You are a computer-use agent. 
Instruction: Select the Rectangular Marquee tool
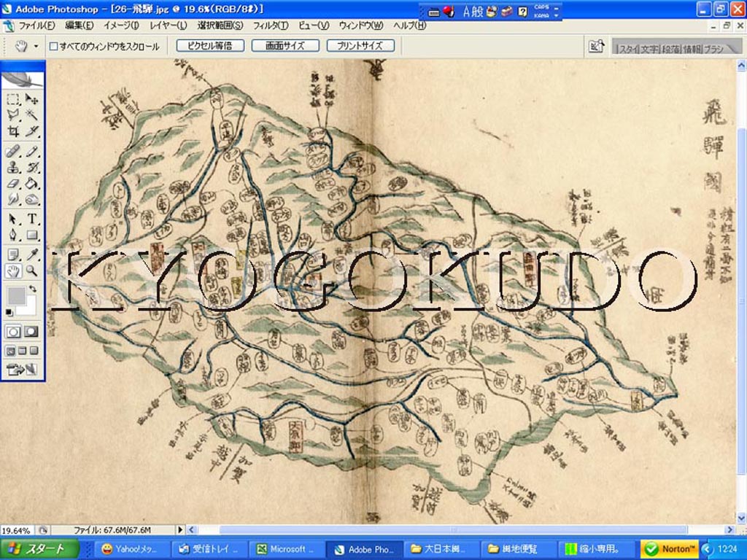(x=13, y=99)
